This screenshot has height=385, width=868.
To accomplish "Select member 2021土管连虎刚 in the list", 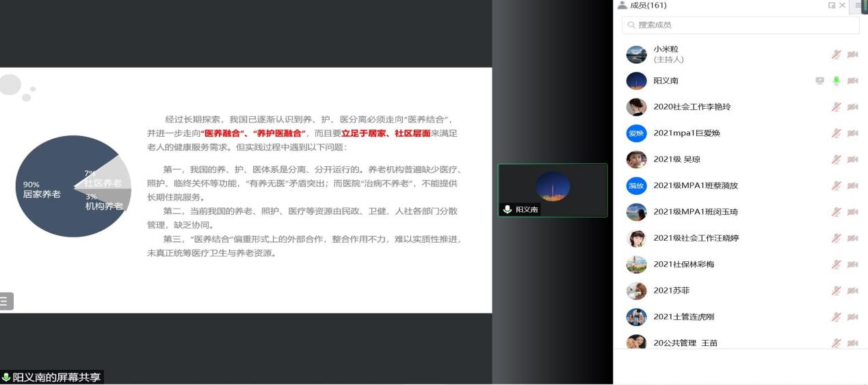I will 685,317.
